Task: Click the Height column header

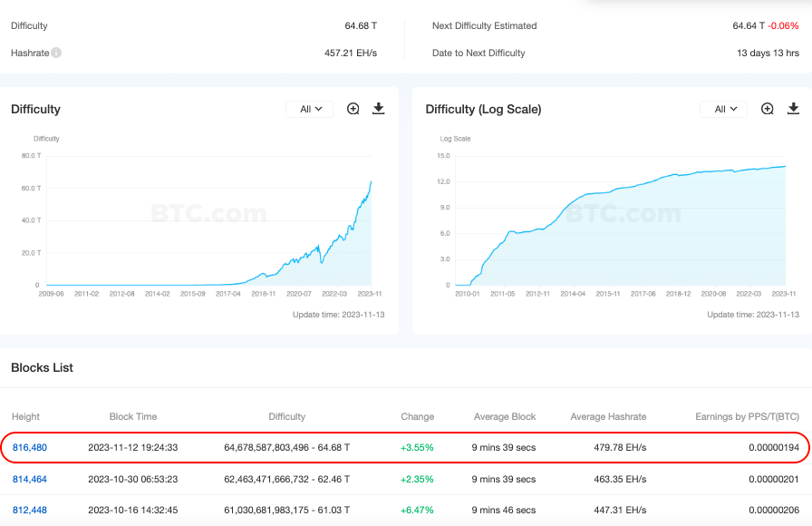Action: coord(25,417)
